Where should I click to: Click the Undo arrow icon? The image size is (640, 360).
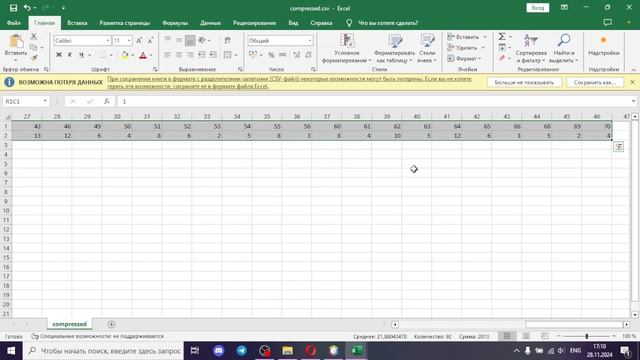point(27,8)
